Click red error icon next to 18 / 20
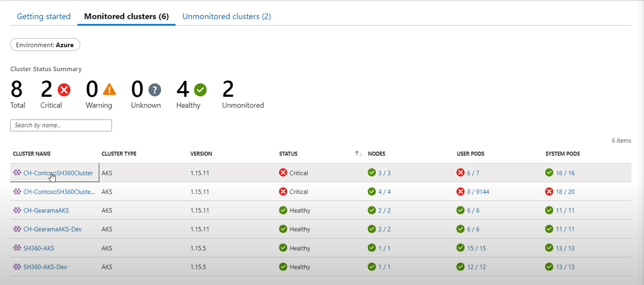 549,192
